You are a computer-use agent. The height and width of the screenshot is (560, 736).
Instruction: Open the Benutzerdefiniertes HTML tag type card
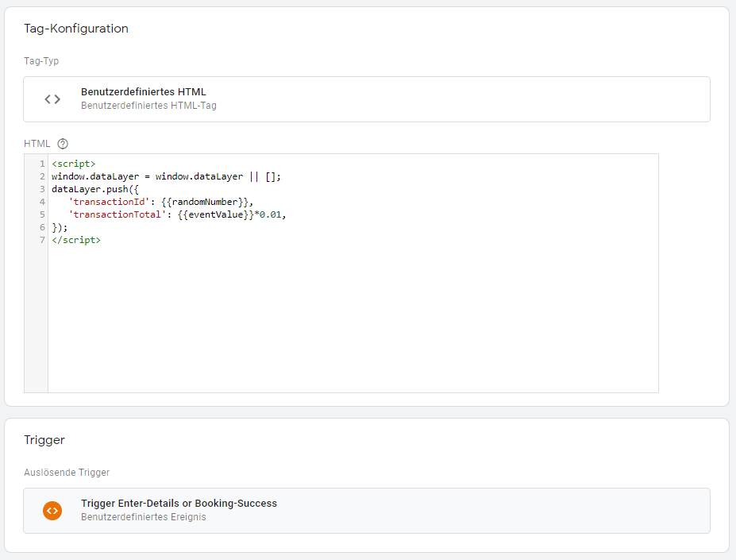pos(367,99)
